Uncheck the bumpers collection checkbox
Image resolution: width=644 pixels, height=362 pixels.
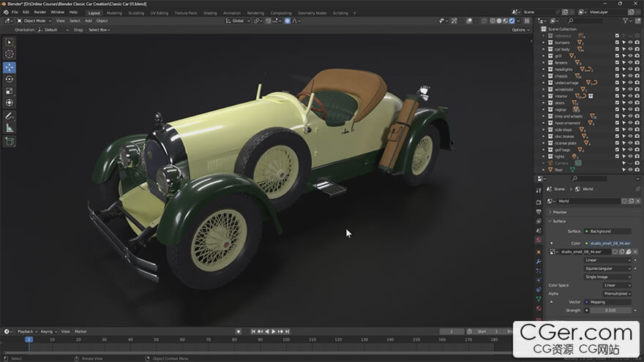pyautogui.click(x=617, y=42)
